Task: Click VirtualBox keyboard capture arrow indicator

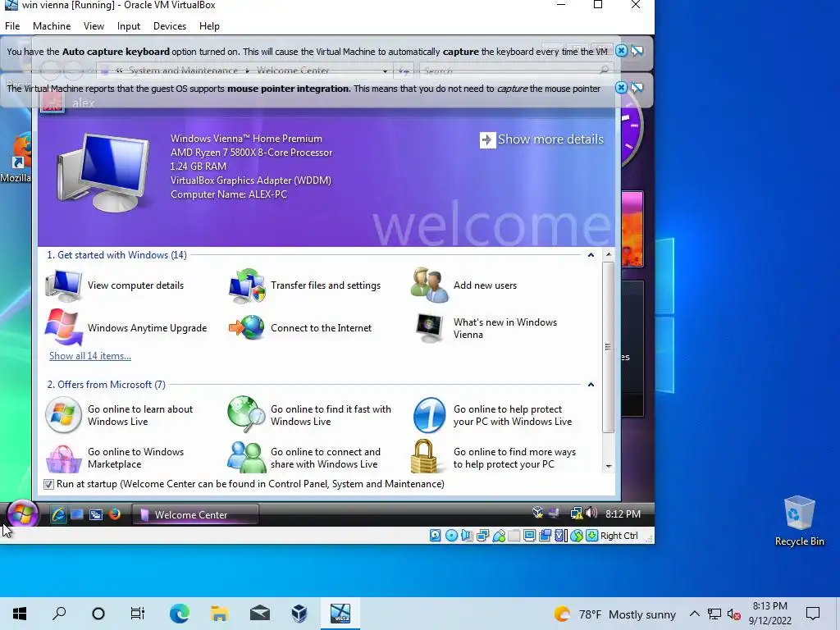Action: point(592,536)
